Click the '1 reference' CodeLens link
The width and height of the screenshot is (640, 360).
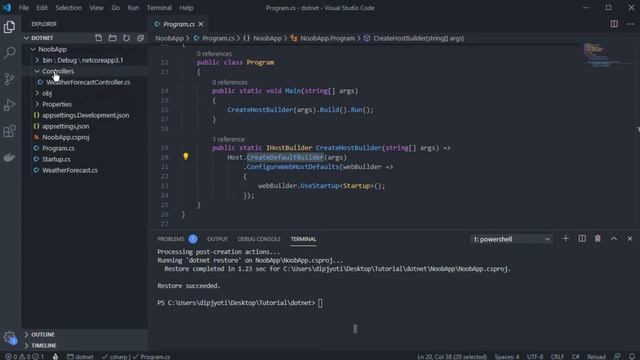[x=228, y=139]
